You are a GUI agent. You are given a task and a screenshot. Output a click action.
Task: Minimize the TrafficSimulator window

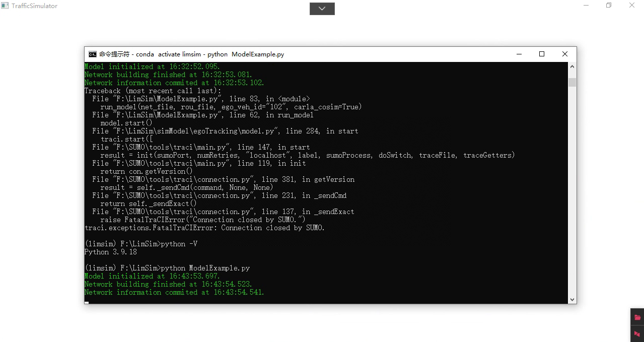[x=586, y=5]
